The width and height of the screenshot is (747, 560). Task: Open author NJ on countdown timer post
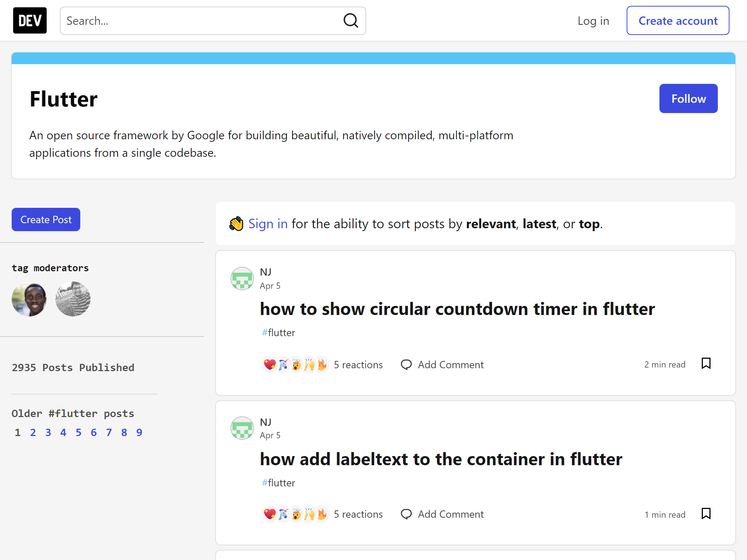coord(266,272)
